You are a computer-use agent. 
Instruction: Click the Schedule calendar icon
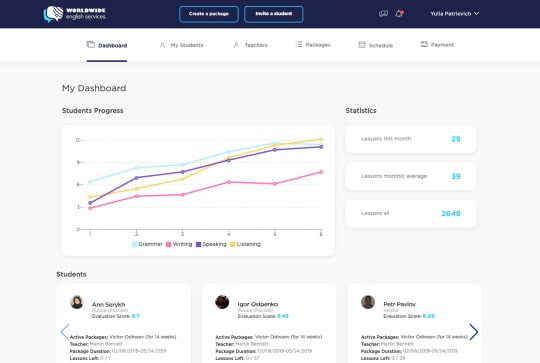click(362, 44)
